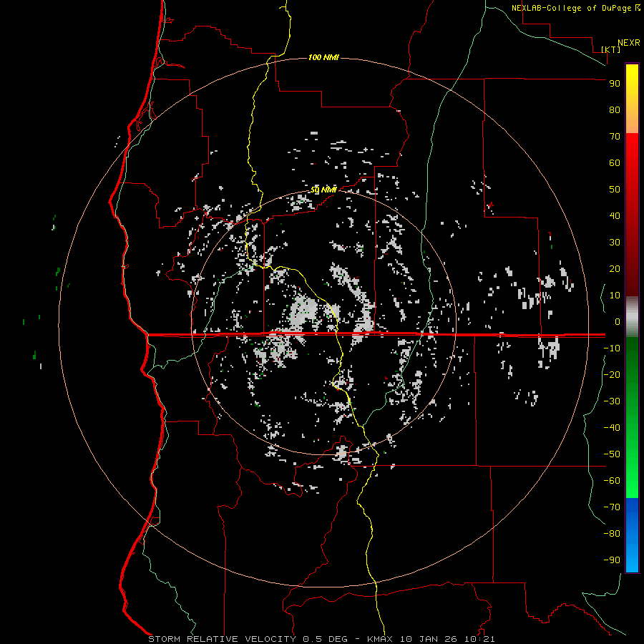Image resolution: width=644 pixels, height=644 pixels.
Task: Select the -40 scale label
Action: [612, 428]
